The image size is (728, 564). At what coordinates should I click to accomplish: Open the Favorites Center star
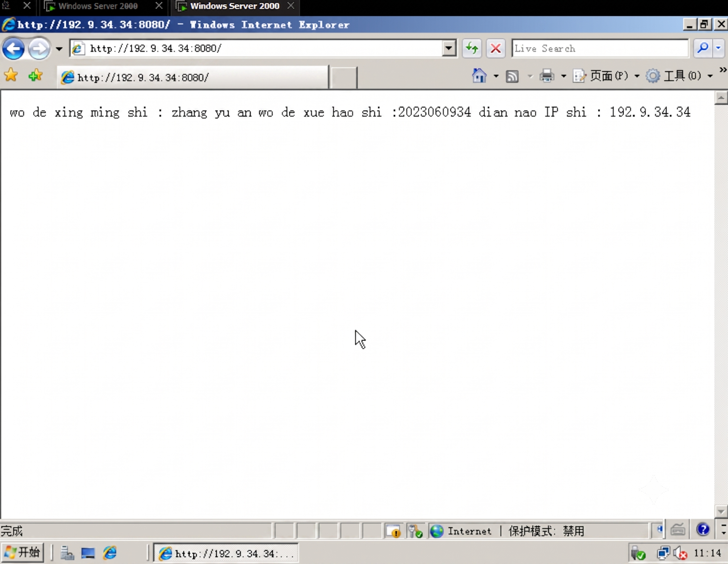pyautogui.click(x=11, y=75)
